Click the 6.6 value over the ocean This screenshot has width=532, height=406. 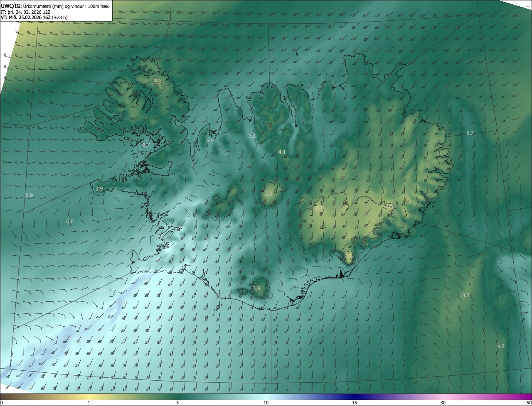[29, 195]
